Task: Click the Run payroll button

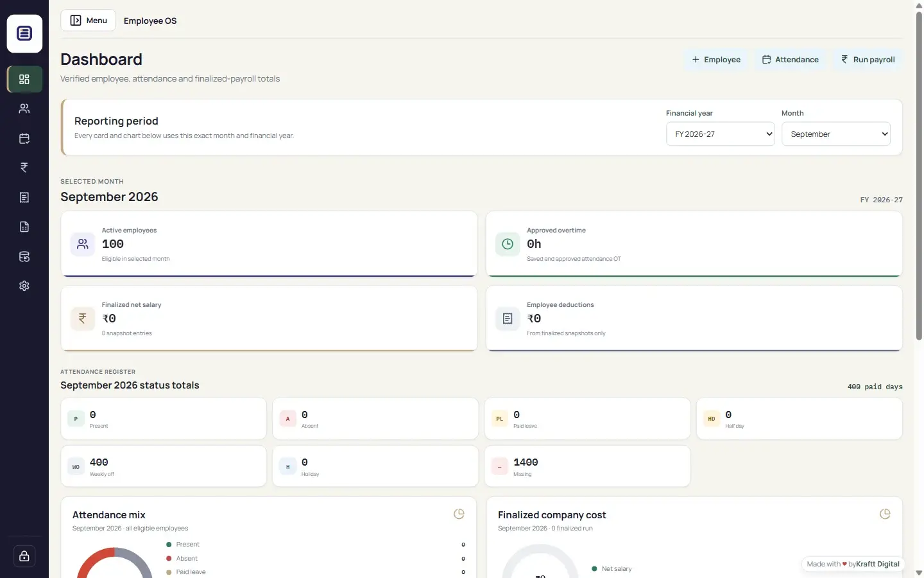Action: (868, 60)
